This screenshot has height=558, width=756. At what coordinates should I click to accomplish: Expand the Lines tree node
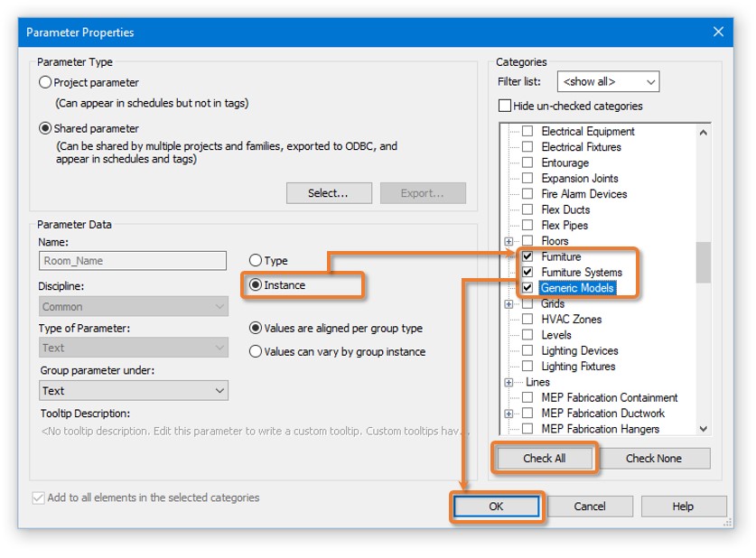(509, 382)
